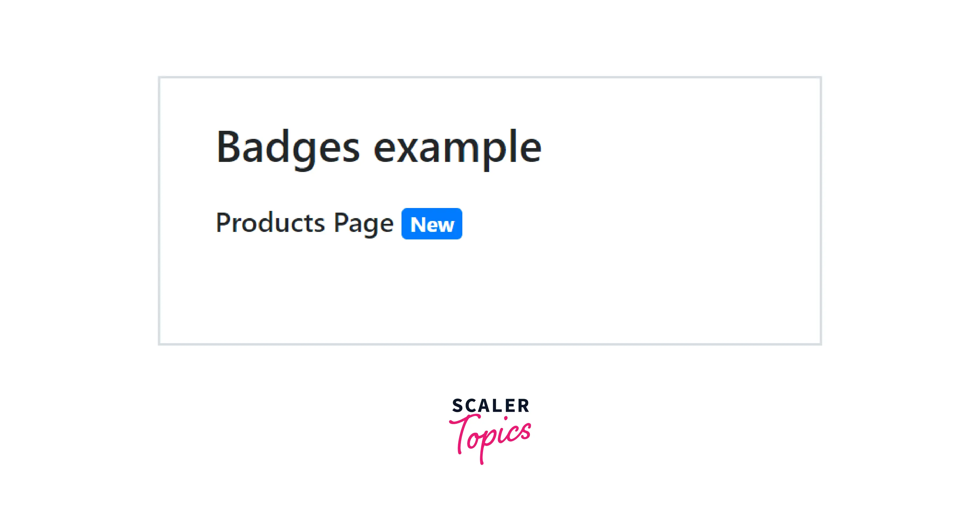Click the letter "R" of the SCALER logo
The height and width of the screenshot is (520, 980).
coord(523,406)
